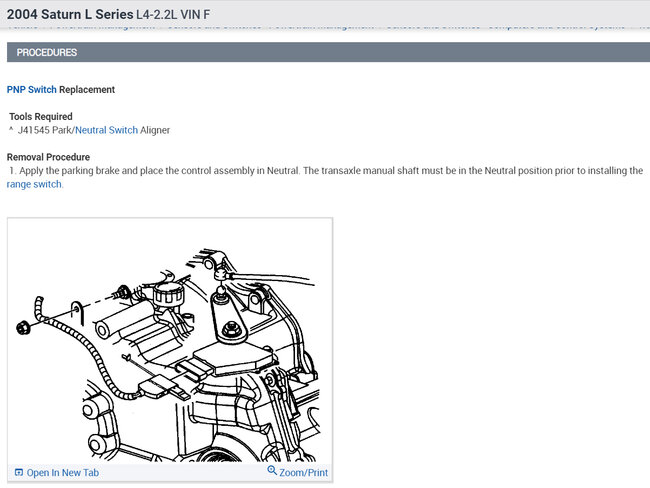
Task: Click the shift lever in the diagram
Action: (x=228, y=317)
